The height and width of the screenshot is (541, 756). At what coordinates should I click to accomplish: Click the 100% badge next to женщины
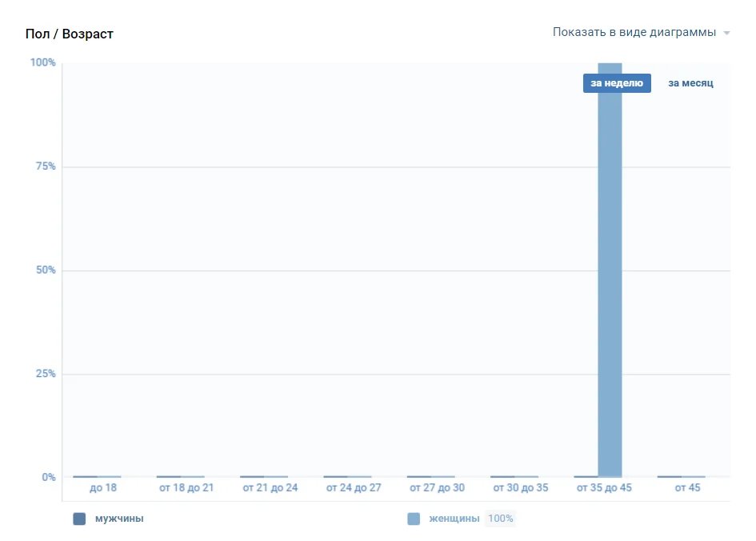[501, 519]
